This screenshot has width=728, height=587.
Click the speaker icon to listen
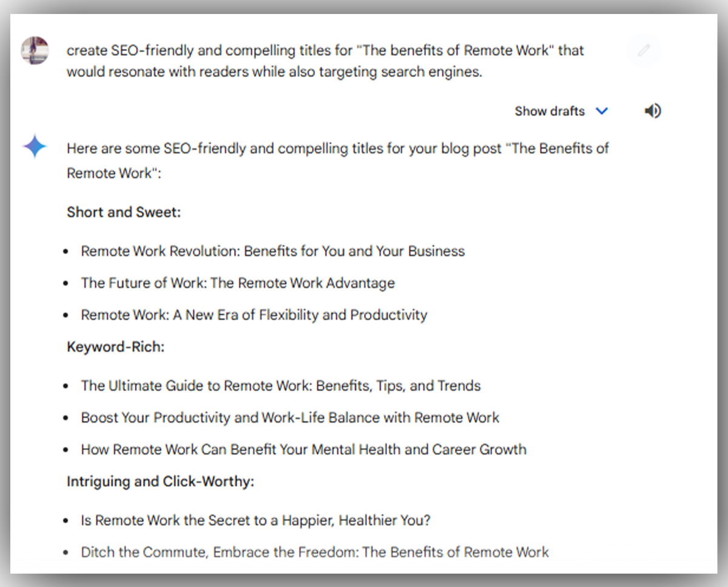pos(652,111)
